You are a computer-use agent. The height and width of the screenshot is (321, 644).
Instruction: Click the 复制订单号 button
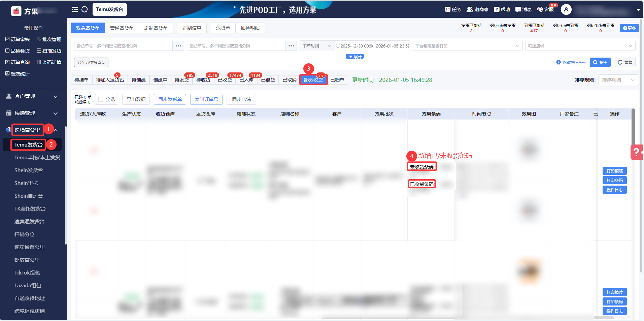[206, 99]
